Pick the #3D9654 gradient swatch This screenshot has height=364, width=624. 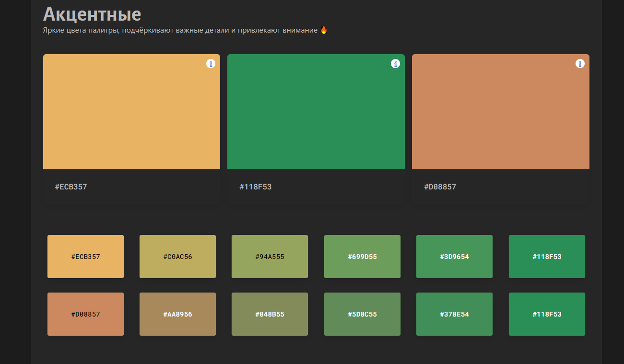(454, 257)
